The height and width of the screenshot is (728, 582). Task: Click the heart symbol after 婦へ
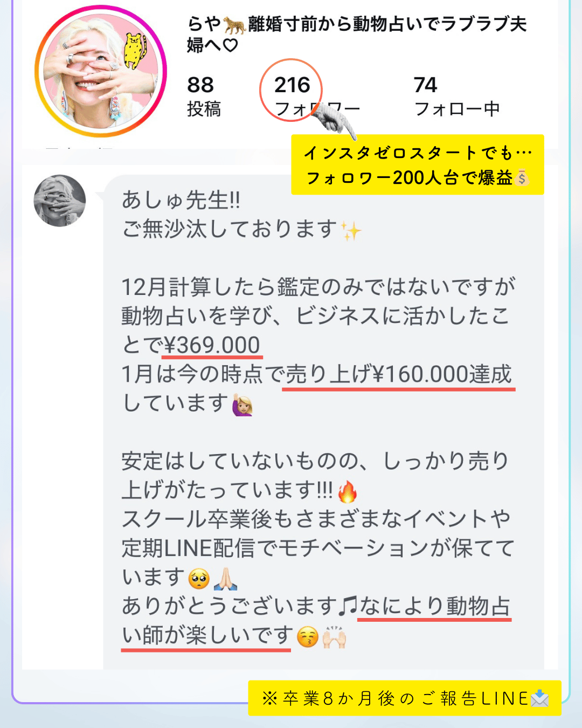(230, 45)
